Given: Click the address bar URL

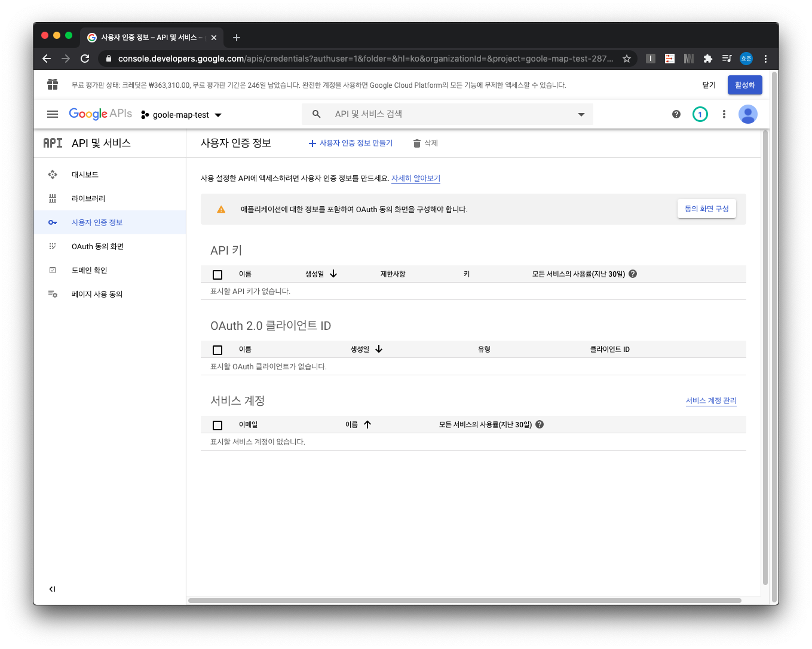Looking at the screenshot, I should tap(366, 59).
